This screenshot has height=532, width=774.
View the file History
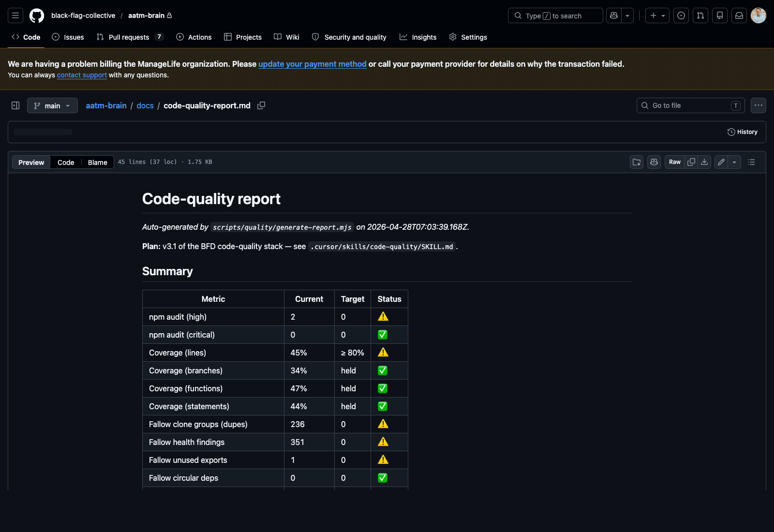click(742, 132)
